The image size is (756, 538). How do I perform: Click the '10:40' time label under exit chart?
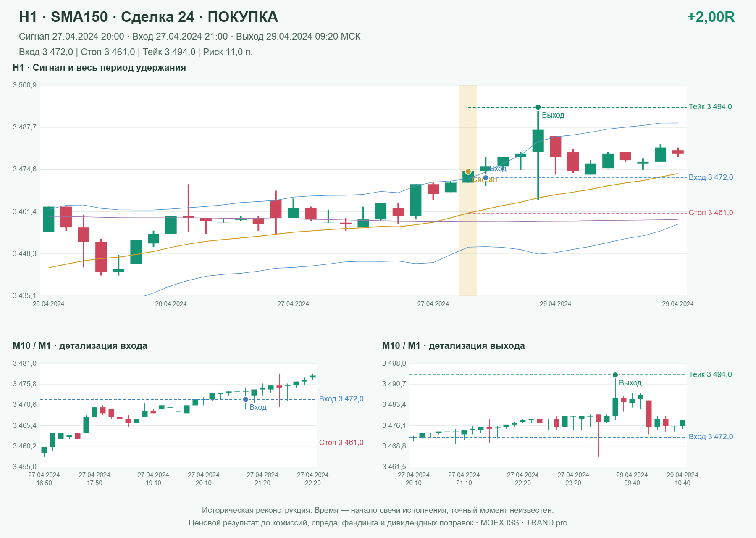682,483
